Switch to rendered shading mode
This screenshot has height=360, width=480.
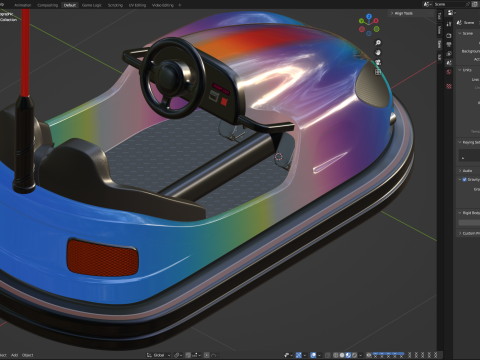pos(354,355)
